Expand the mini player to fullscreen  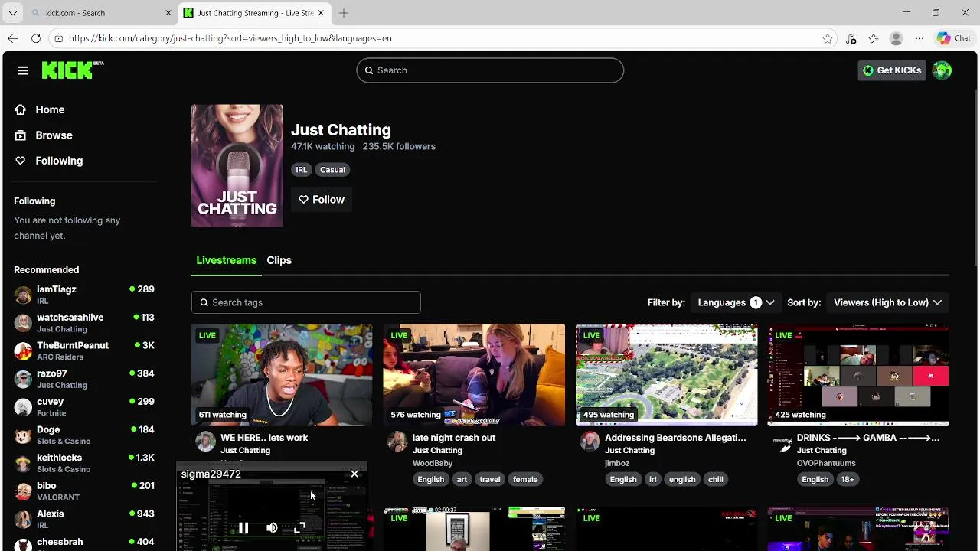300,527
